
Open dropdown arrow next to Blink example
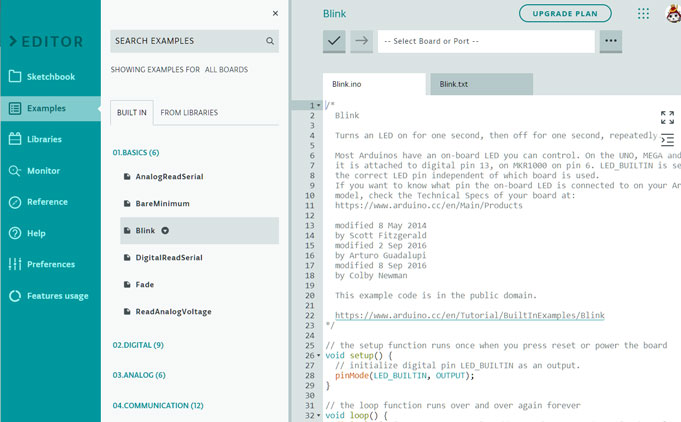[165, 231]
